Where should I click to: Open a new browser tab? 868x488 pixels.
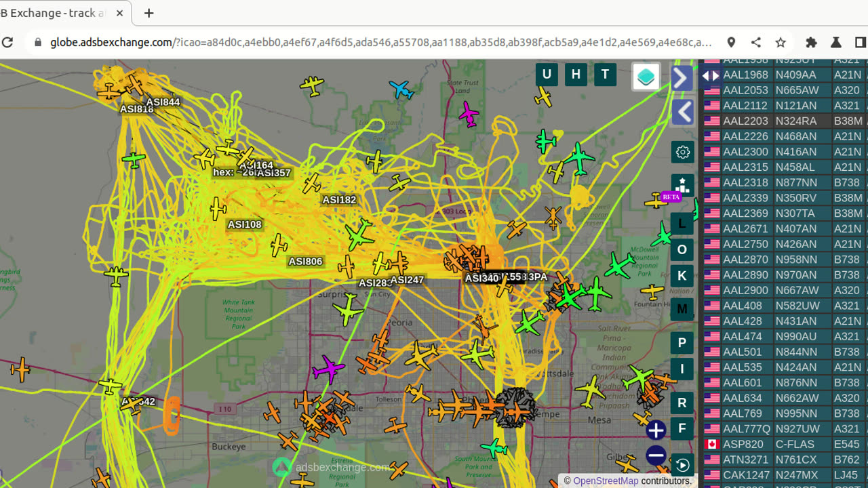[x=149, y=13]
